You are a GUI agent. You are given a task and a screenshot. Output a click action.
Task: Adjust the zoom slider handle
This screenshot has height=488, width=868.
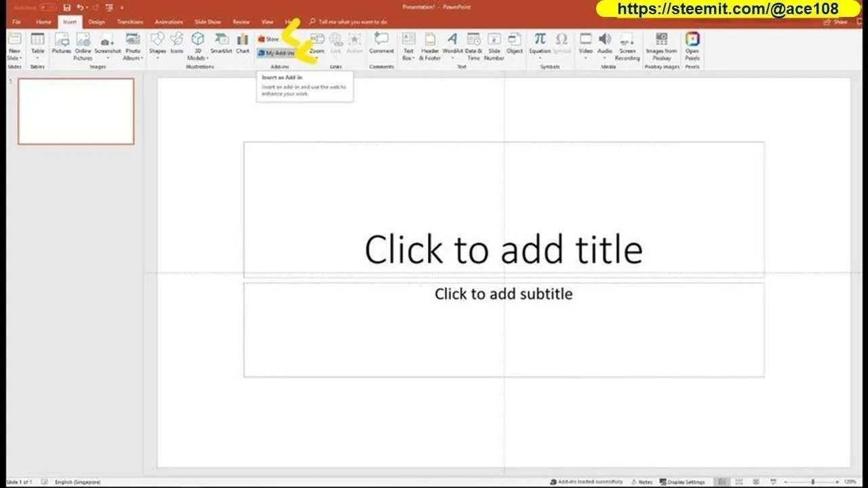point(812,482)
